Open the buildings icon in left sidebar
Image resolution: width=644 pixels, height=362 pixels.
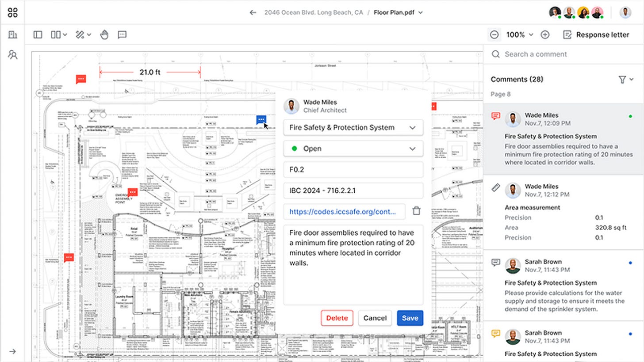click(12, 34)
